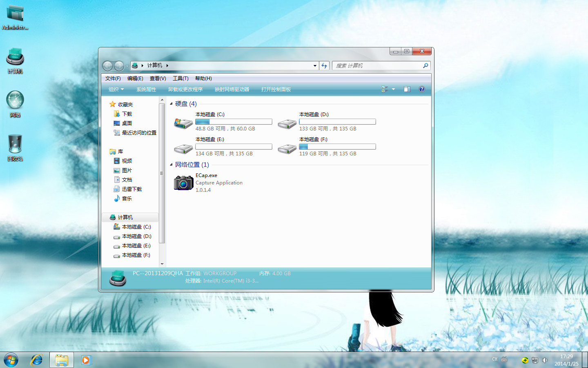Select Libraries node in sidebar
Screen dimensions: 588x368
click(x=116, y=151)
